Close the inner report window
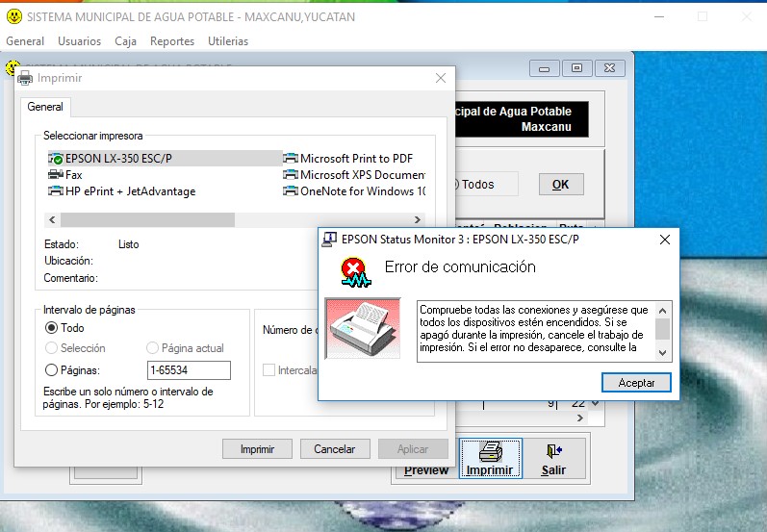Screen dimensions: 767x532 [609, 68]
